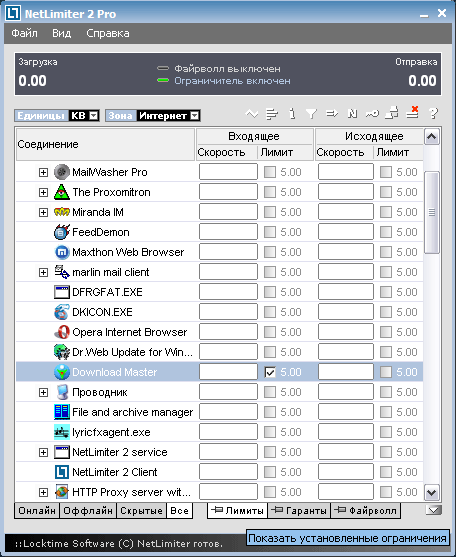Click the Opera Internet Browser icon
Image resolution: width=456 pixels, height=557 pixels.
62,332
